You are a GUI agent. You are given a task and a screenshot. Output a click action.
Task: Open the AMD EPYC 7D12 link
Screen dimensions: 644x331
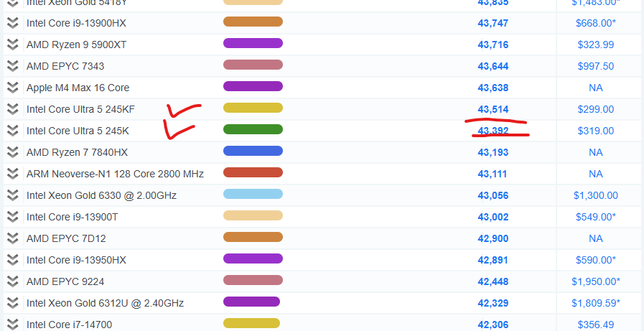pyautogui.click(x=66, y=238)
